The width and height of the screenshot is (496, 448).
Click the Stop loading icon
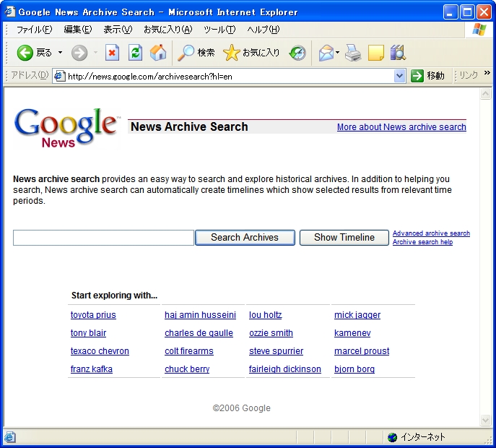coord(112,53)
